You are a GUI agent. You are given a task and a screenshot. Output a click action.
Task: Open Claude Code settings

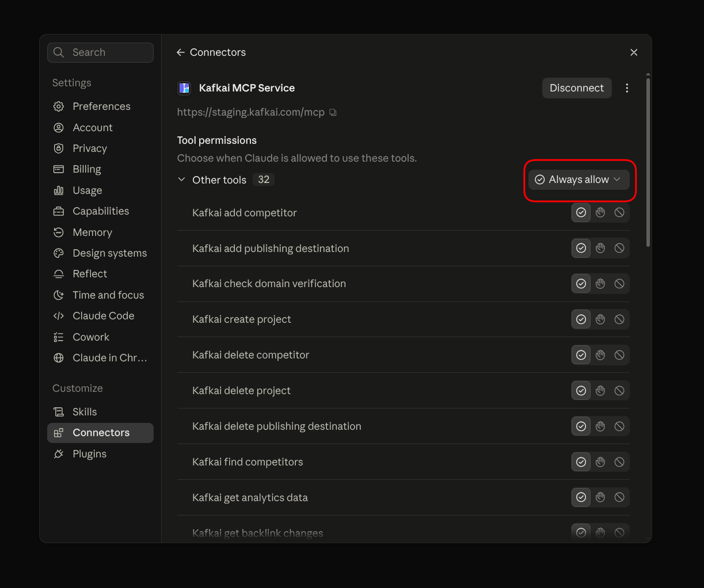click(100, 316)
